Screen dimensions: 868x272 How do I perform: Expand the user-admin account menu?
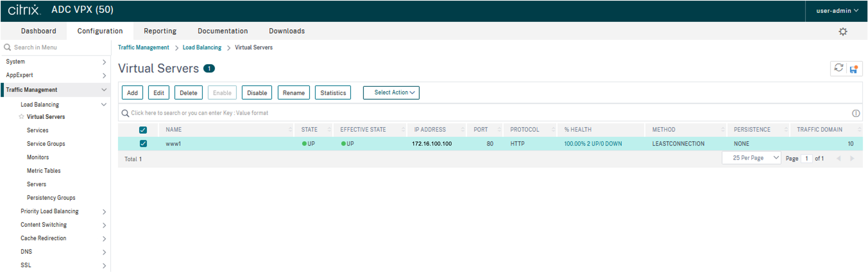pos(837,11)
